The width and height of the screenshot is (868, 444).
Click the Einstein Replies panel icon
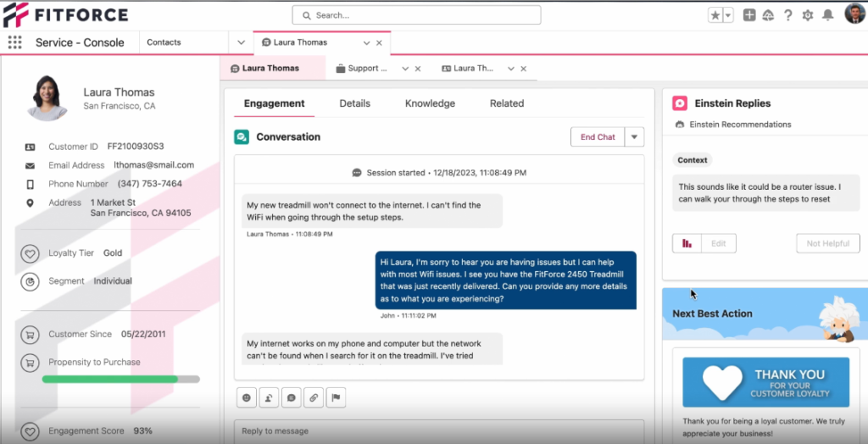680,103
